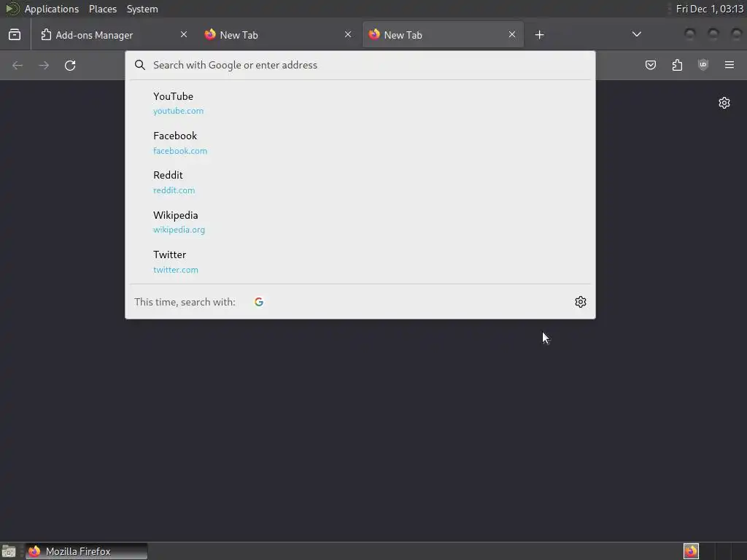
Task: Choose the Twitter suggestion
Action: (360, 262)
